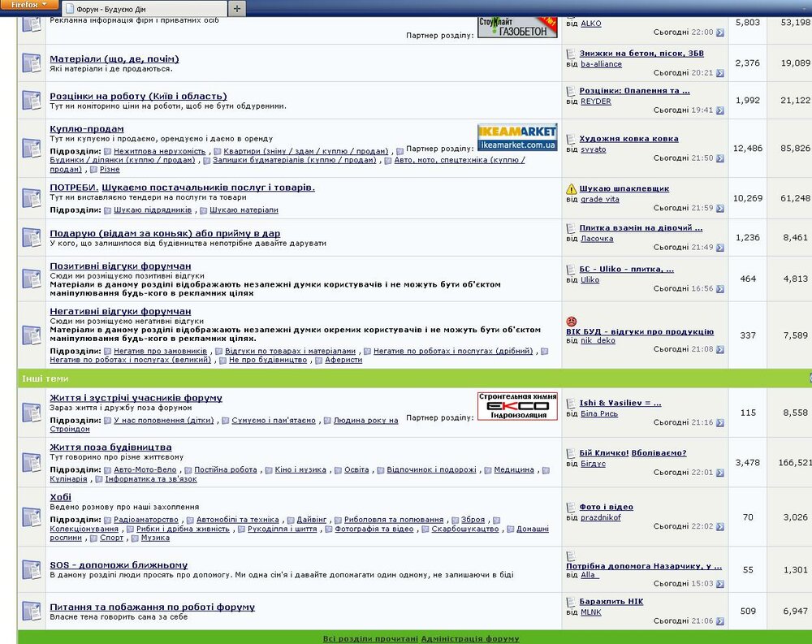Click thread count 12,486 for Куплю-продам
812x644 pixels.
(748, 148)
